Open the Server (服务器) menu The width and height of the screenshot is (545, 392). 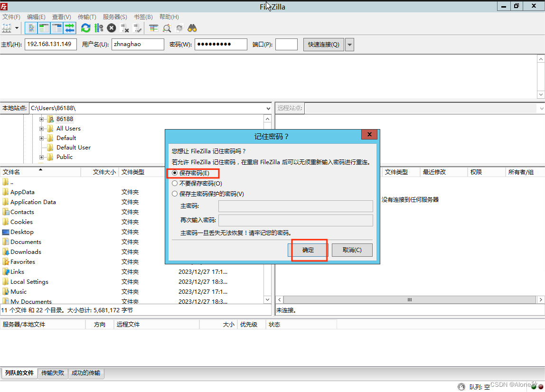pos(115,17)
